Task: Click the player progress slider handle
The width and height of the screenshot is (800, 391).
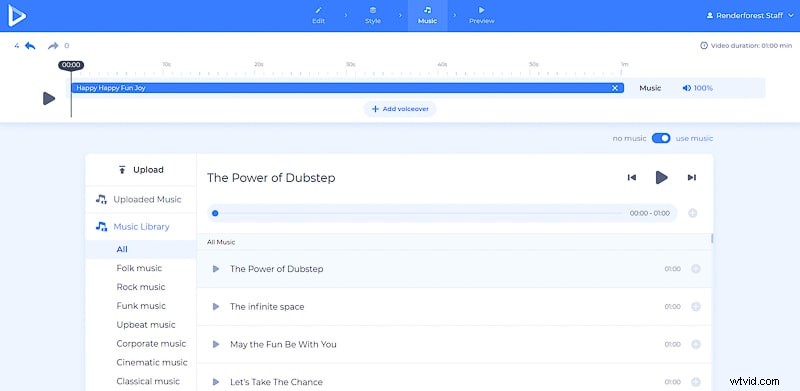Action: point(215,213)
